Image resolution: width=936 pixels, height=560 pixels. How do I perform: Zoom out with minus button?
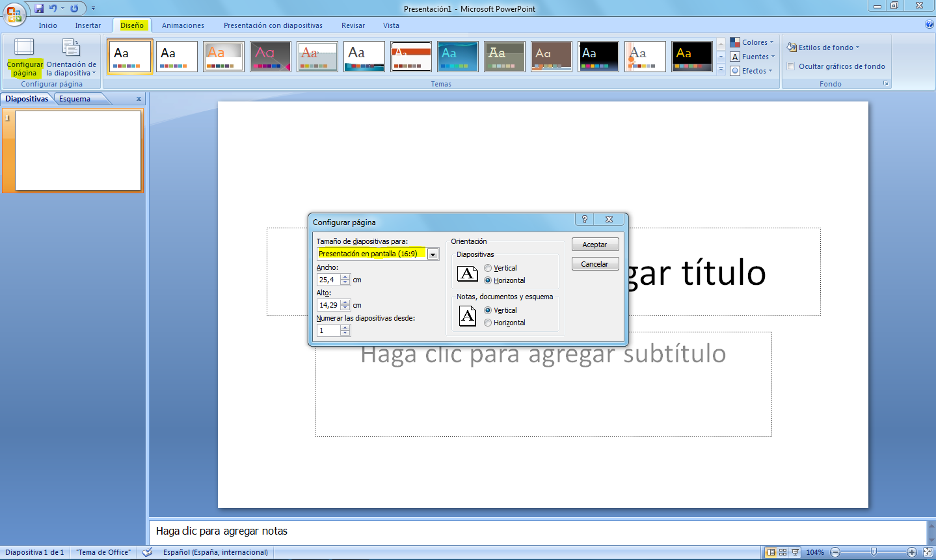pyautogui.click(x=836, y=552)
